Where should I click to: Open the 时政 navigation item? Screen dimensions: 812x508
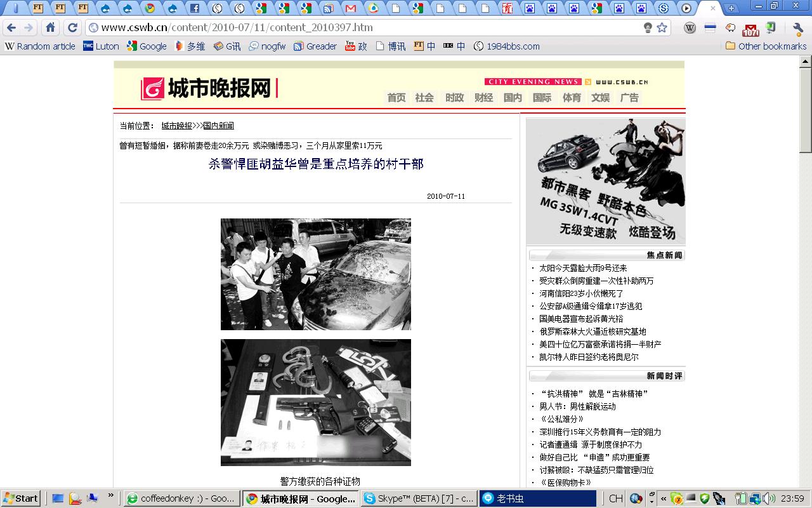click(x=454, y=97)
